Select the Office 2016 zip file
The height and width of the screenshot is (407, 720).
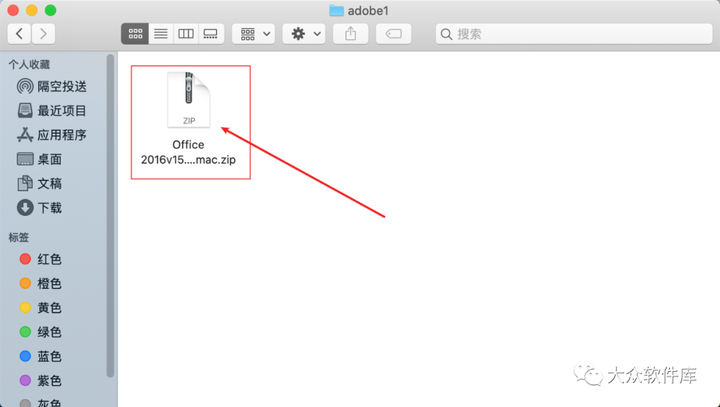188,119
